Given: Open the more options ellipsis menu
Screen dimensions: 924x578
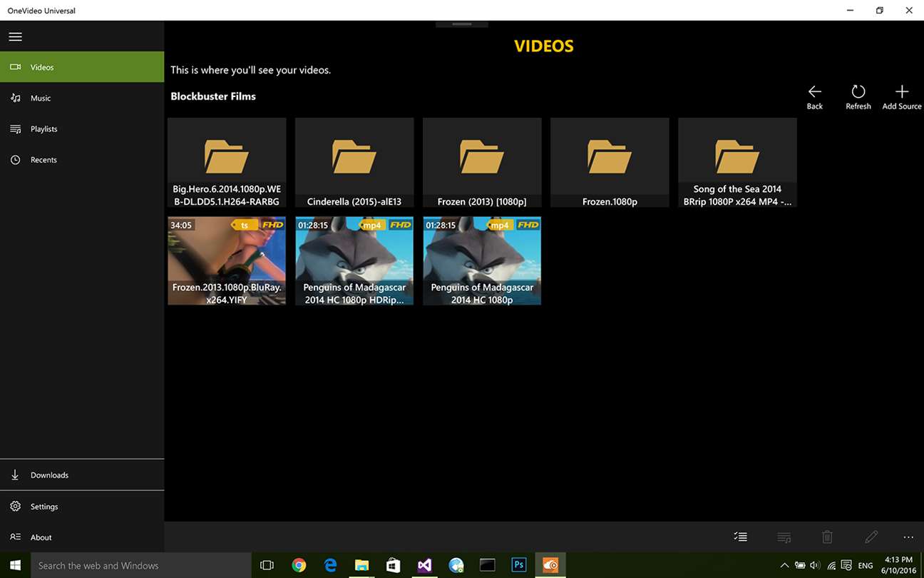Looking at the screenshot, I should (908, 537).
